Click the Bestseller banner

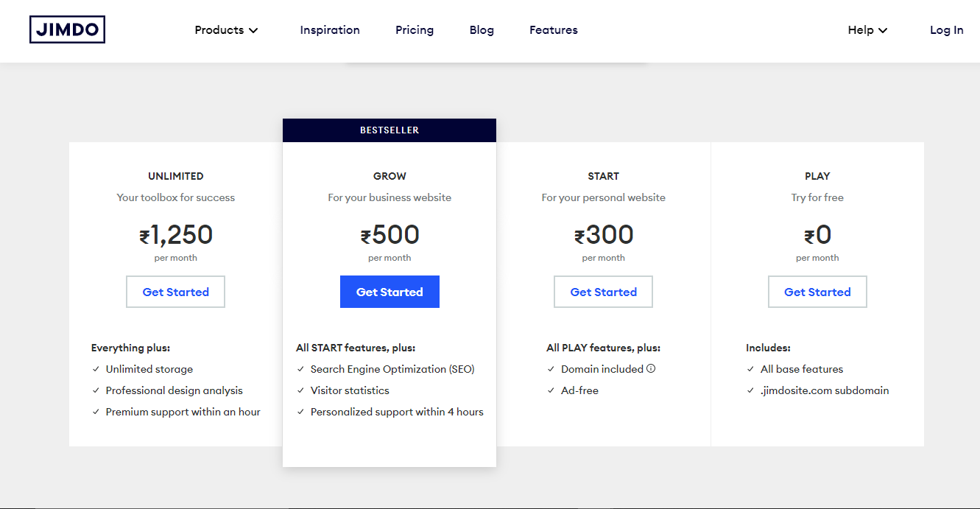[389, 130]
